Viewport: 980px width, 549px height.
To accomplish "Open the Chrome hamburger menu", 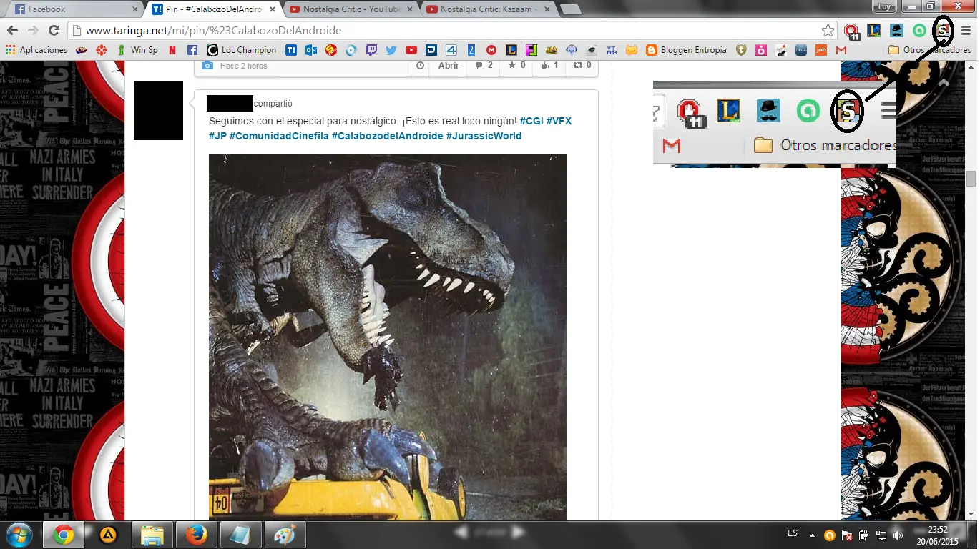I will pyautogui.click(x=966, y=30).
